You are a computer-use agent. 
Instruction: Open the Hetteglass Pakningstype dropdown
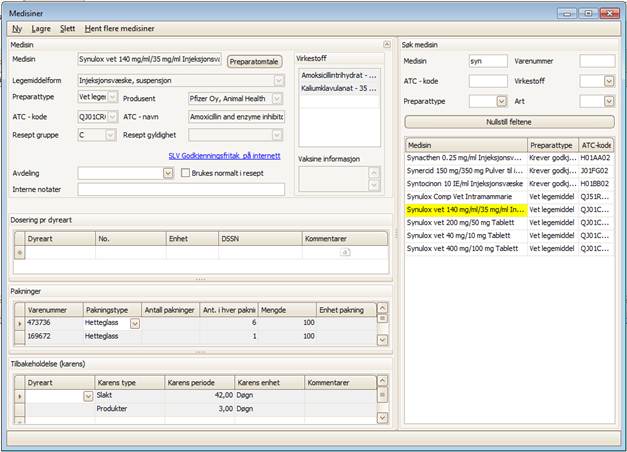point(134,324)
